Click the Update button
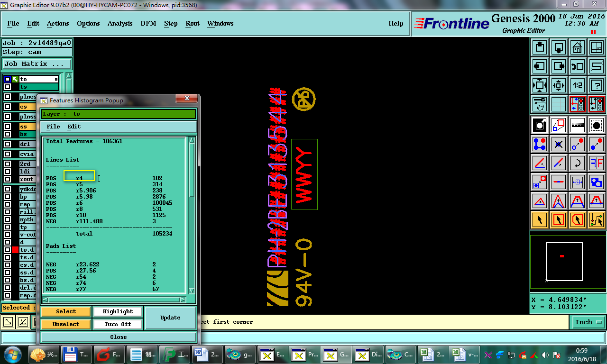The width and height of the screenshot is (607, 364). [170, 318]
